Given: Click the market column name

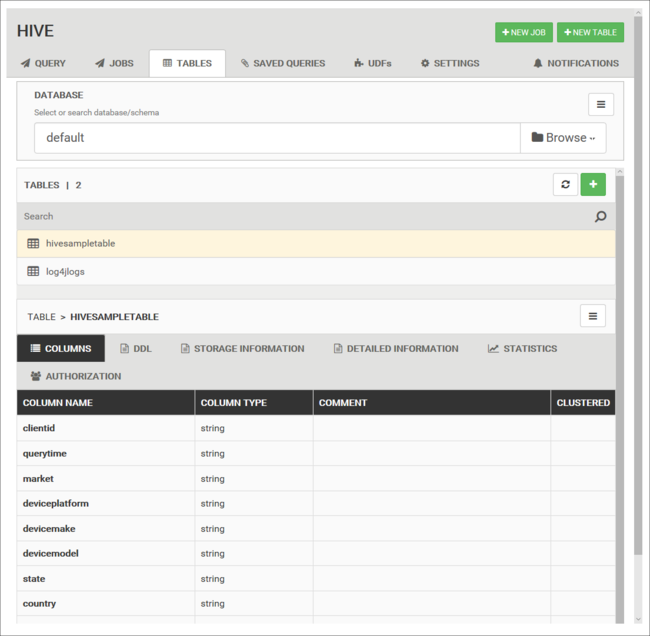Looking at the screenshot, I should pos(38,479).
